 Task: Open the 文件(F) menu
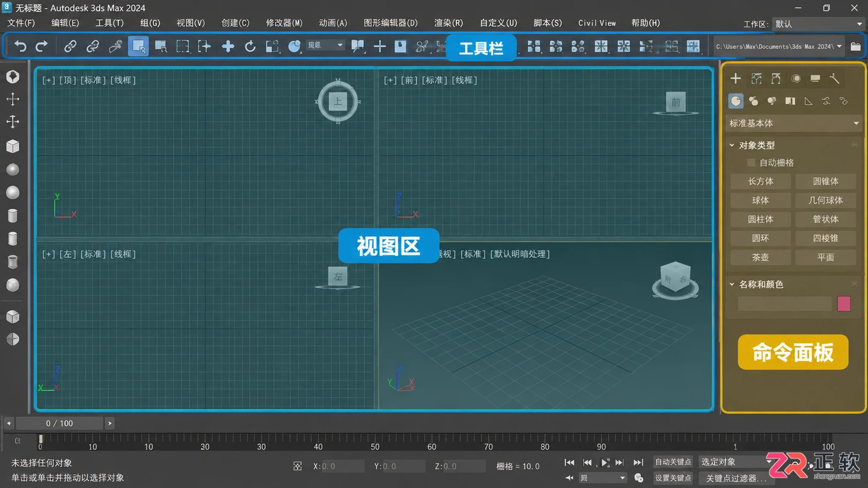click(21, 23)
